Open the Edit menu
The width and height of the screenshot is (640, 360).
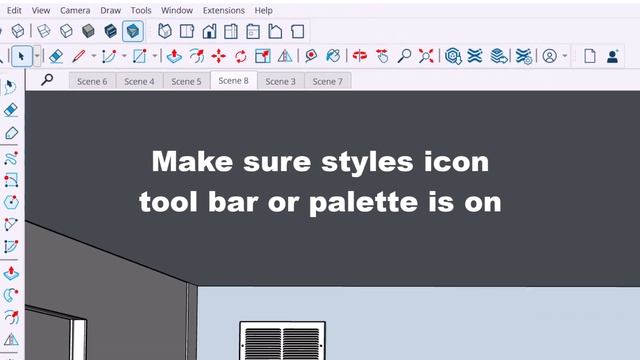pyautogui.click(x=14, y=10)
